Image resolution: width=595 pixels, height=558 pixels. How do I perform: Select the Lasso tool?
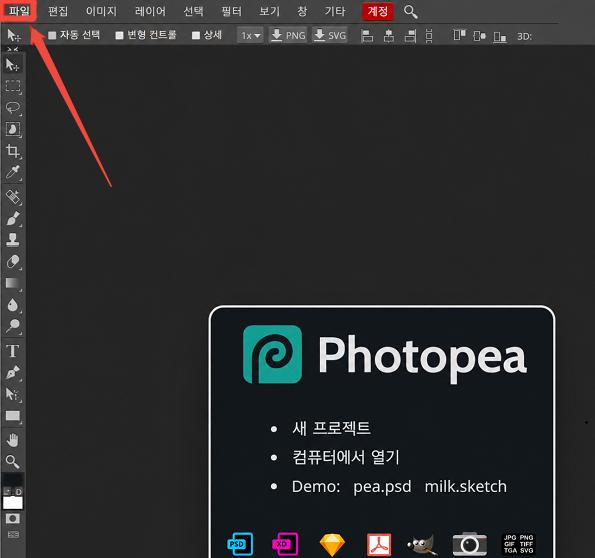[13, 108]
